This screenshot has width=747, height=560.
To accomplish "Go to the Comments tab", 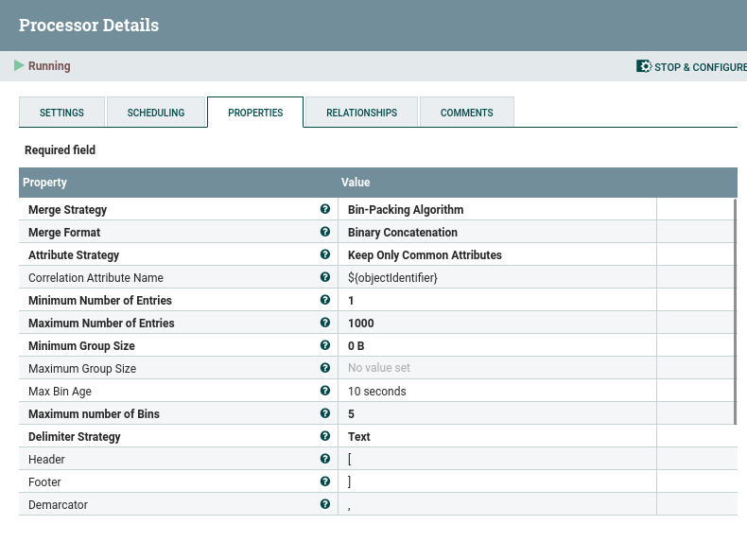I will (x=466, y=113).
